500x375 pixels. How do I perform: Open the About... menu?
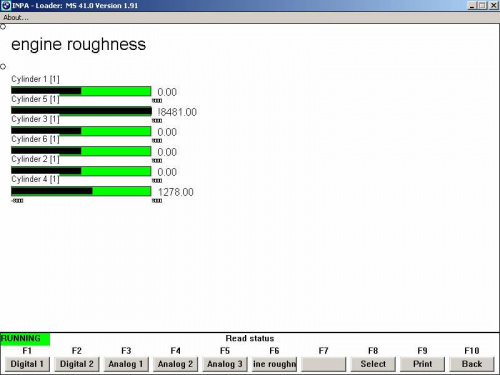tap(16, 18)
